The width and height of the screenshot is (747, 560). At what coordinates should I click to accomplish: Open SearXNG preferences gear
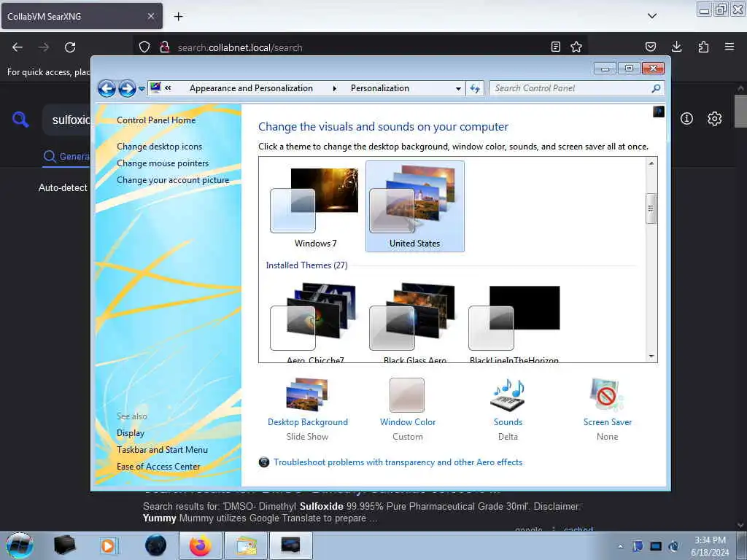pyautogui.click(x=715, y=119)
